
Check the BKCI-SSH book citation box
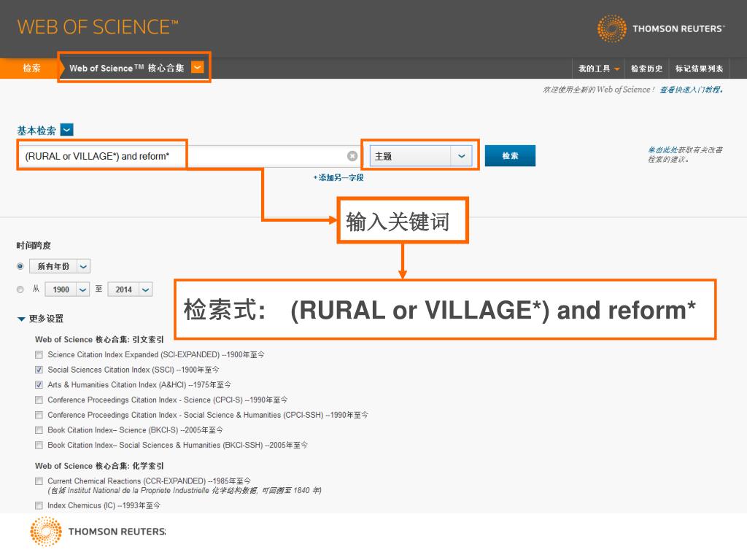coord(39,446)
